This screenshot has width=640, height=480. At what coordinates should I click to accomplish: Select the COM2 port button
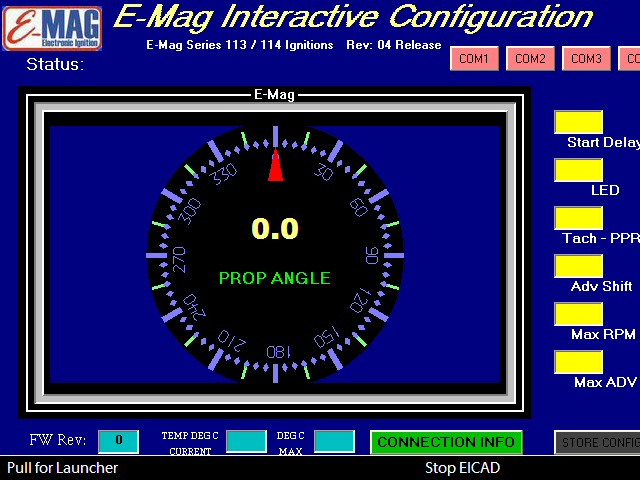pos(530,59)
